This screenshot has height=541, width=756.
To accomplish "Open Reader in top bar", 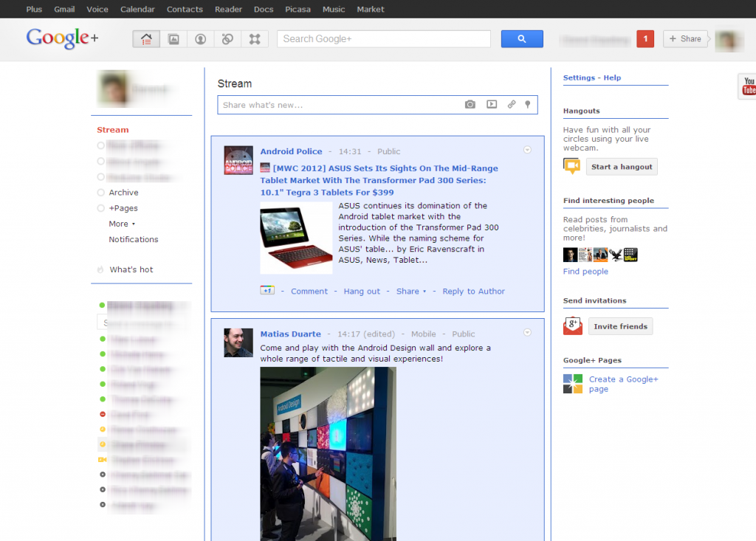I will 228,9.
